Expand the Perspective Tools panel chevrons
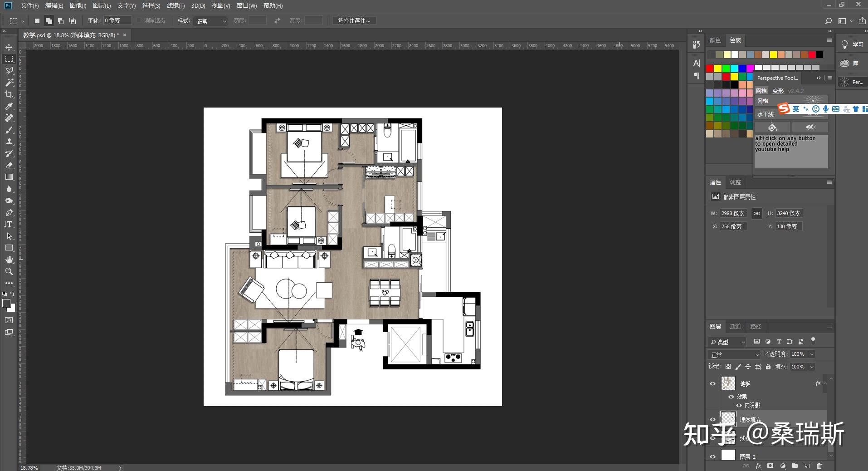868x471 pixels. coord(819,78)
